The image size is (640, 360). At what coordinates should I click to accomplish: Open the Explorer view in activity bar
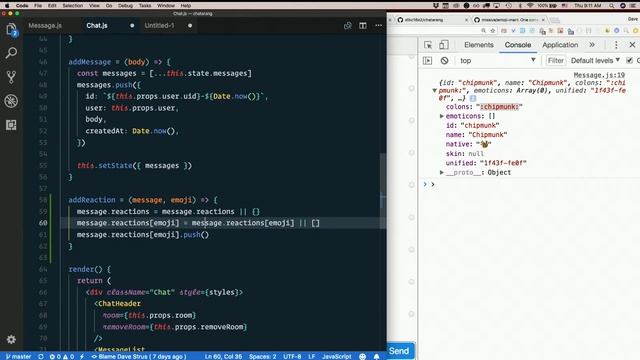click(11, 30)
